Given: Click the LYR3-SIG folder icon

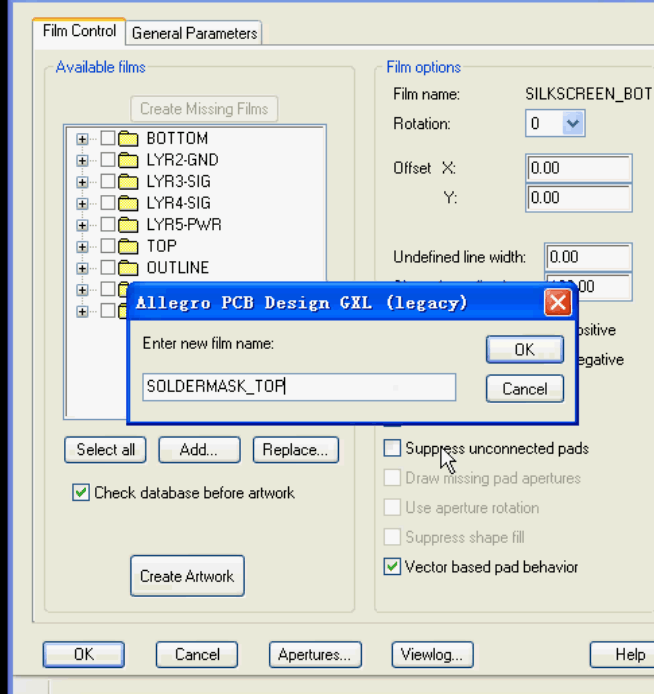Looking at the screenshot, I should pyautogui.click(x=128, y=181).
